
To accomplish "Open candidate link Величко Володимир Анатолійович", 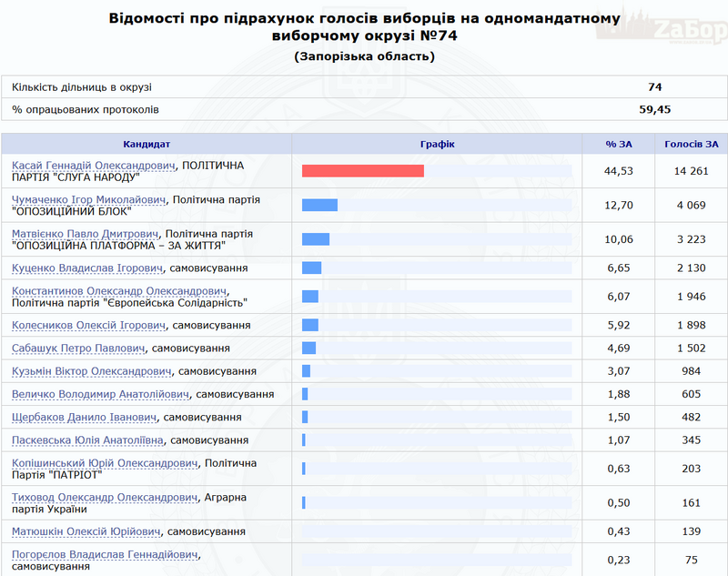I will 100,394.
